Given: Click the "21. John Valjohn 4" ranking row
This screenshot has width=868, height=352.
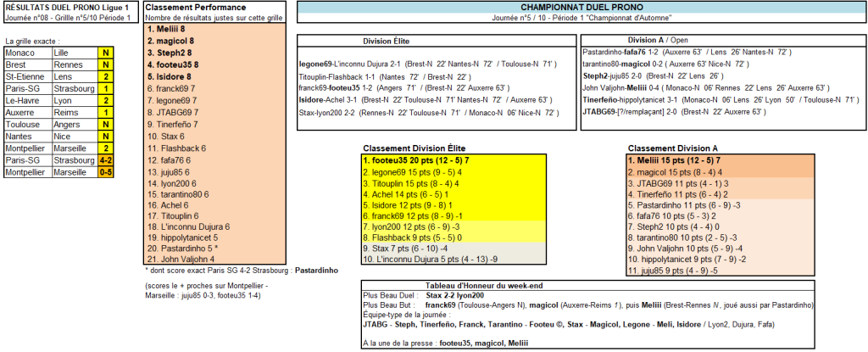Looking at the screenshot, I should (181, 260).
